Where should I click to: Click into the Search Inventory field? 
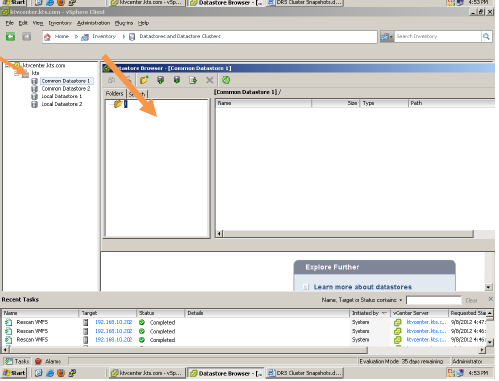[438, 36]
